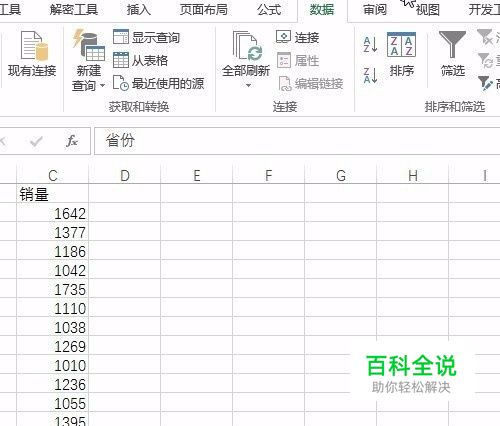Click From Table (从表格)

(x=140, y=60)
